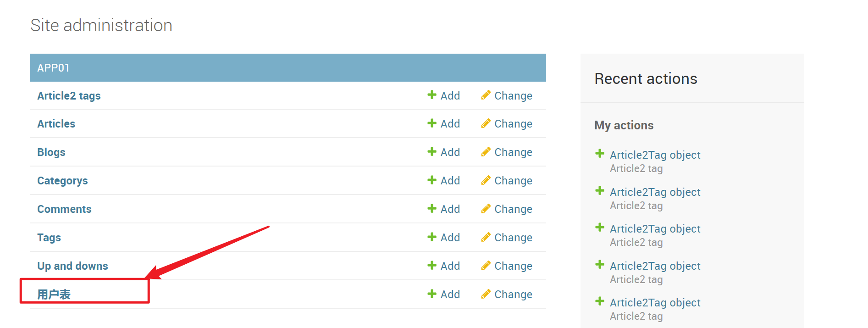The height and width of the screenshot is (328, 868).
Task: Open the Categorys model list
Action: click(62, 181)
